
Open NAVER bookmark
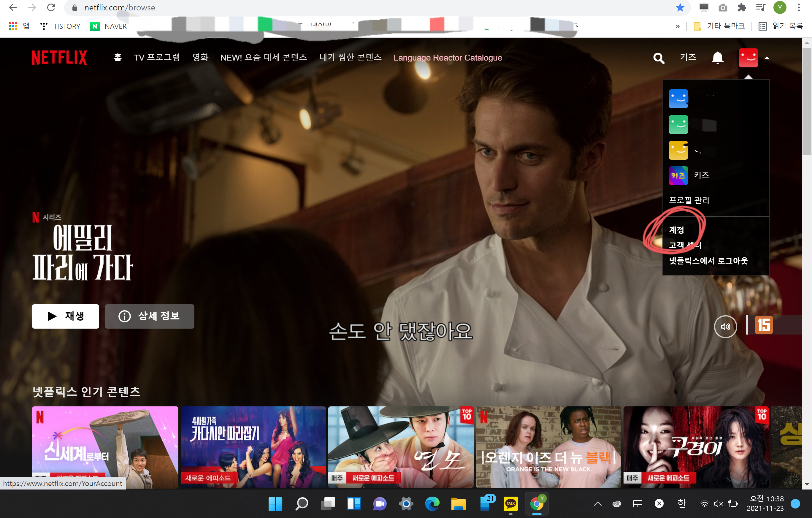[109, 26]
